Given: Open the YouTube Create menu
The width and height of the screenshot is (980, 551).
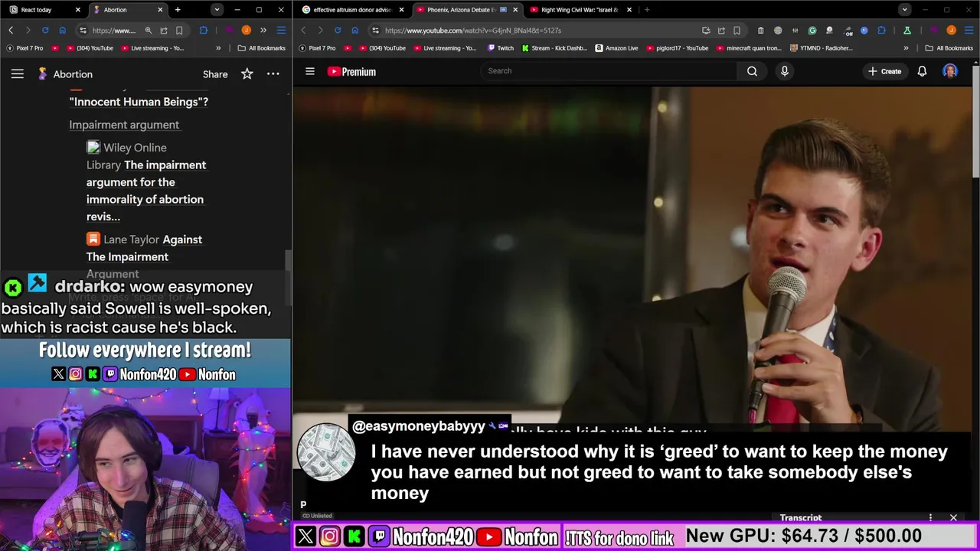Looking at the screenshot, I should click(x=884, y=71).
